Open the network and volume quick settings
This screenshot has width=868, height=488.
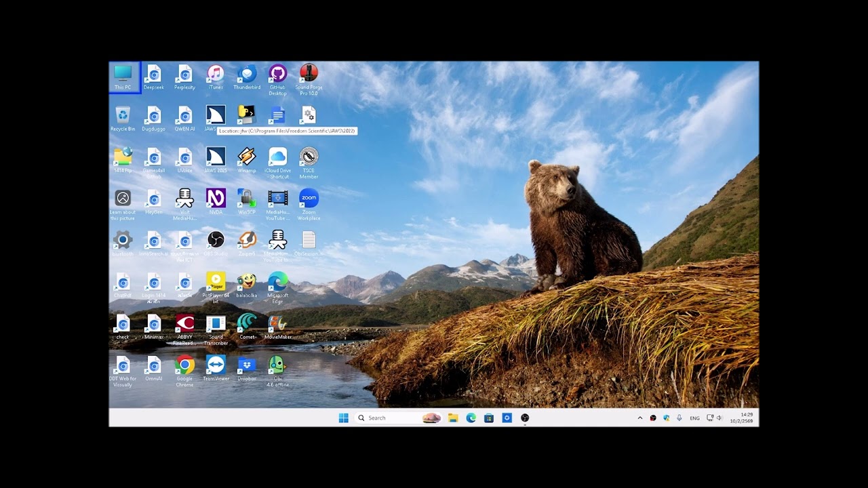715,418
